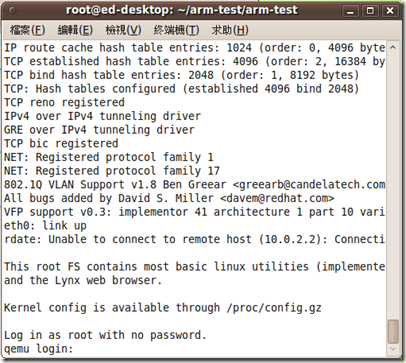406x363 pixels.
Task: Click the 'eth0: link up' line
Action: (45, 226)
